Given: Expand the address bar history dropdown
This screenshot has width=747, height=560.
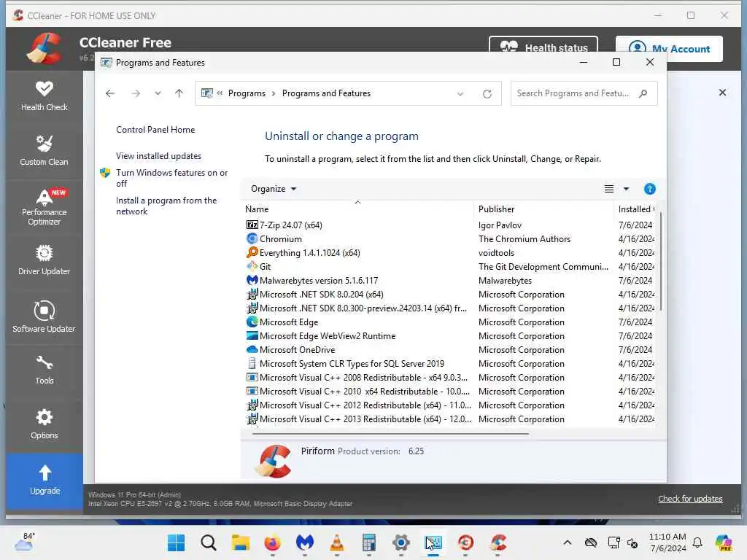Looking at the screenshot, I should (x=460, y=94).
